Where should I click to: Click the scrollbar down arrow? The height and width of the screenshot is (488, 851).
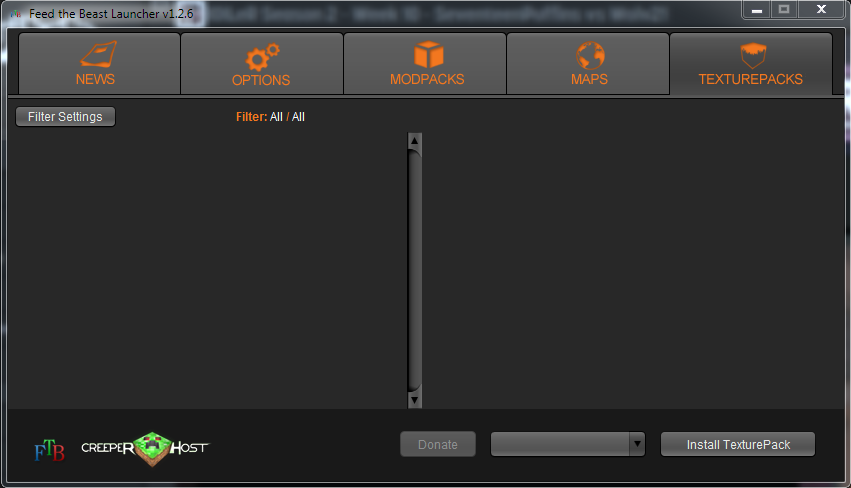(415, 400)
